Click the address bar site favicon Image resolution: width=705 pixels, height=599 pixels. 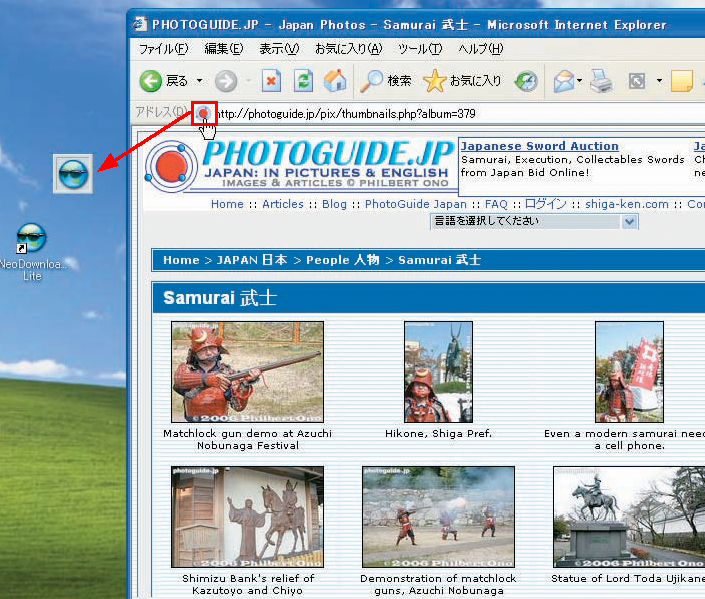(x=204, y=113)
